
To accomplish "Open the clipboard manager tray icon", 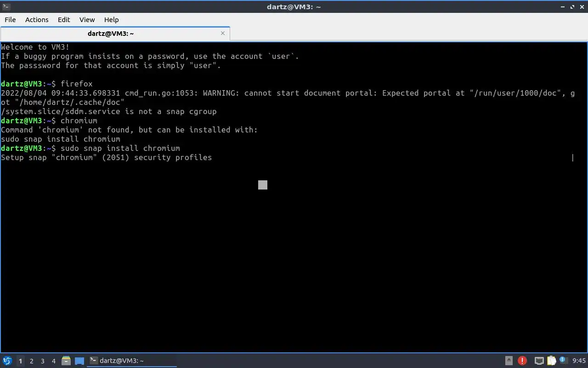I will point(551,361).
